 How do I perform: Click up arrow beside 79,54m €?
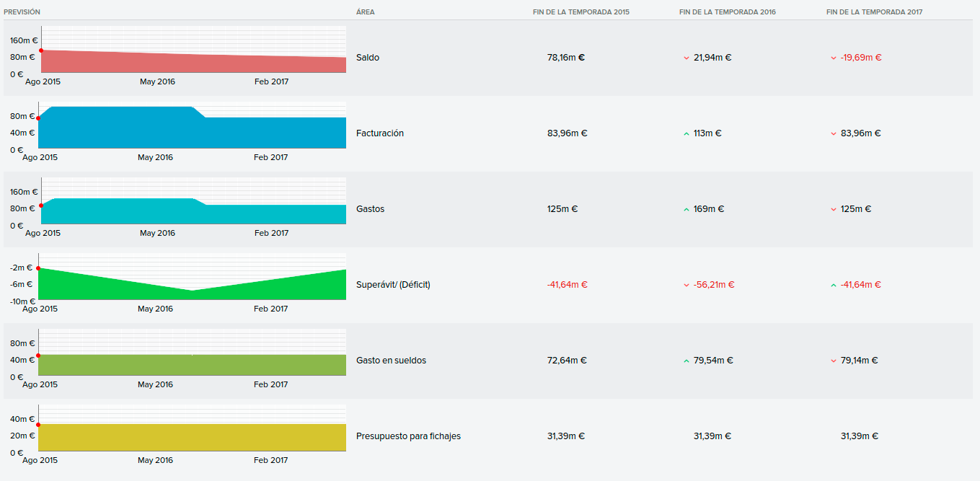point(687,361)
